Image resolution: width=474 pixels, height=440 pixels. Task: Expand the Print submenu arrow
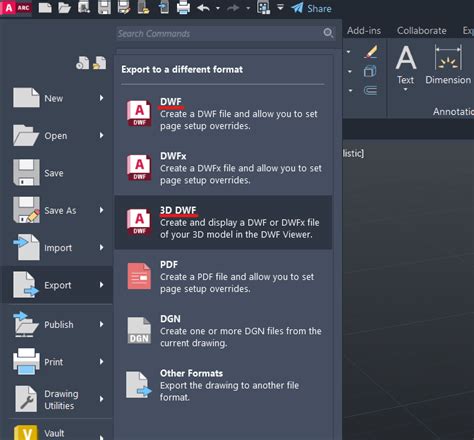[x=101, y=361]
